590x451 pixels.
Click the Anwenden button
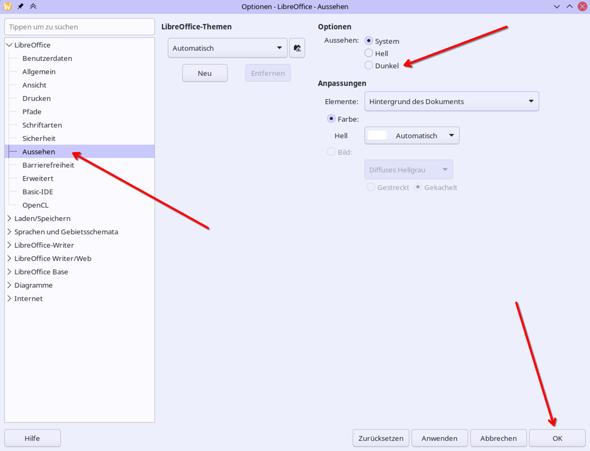[439, 438]
